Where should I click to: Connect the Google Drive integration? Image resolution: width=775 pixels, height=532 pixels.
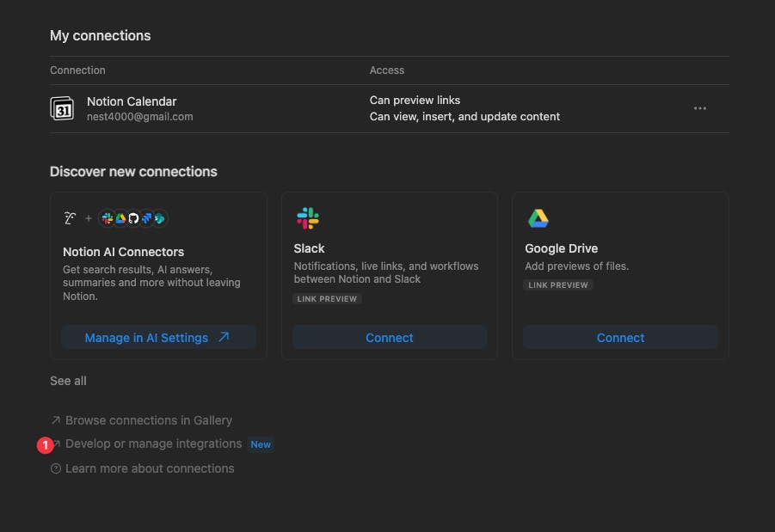click(x=620, y=338)
